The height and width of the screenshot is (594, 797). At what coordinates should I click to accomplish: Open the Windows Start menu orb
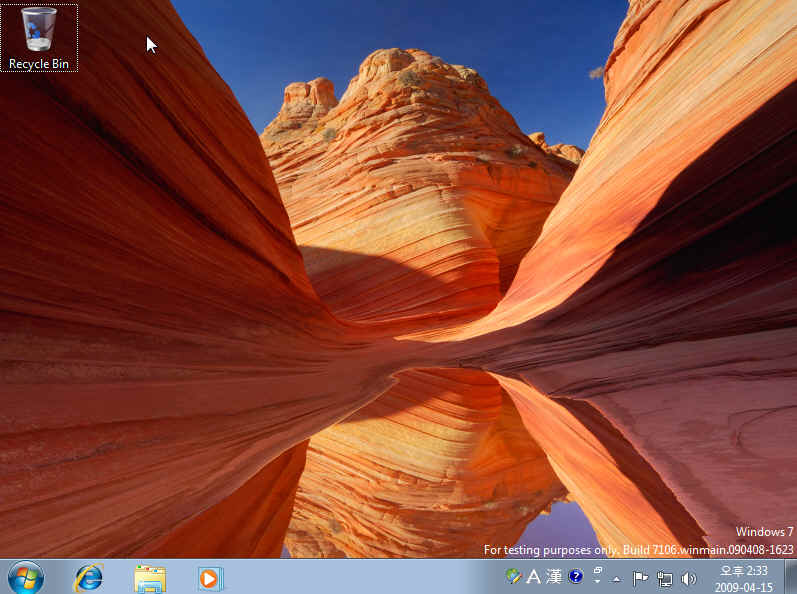26,578
